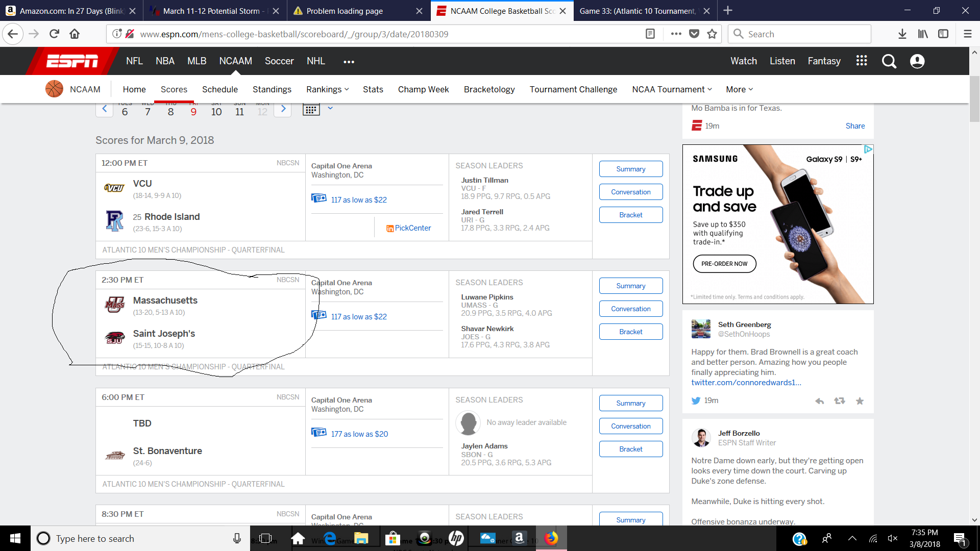Open the ESPN apps grid icon
The image size is (980, 551).
pos(862,61)
